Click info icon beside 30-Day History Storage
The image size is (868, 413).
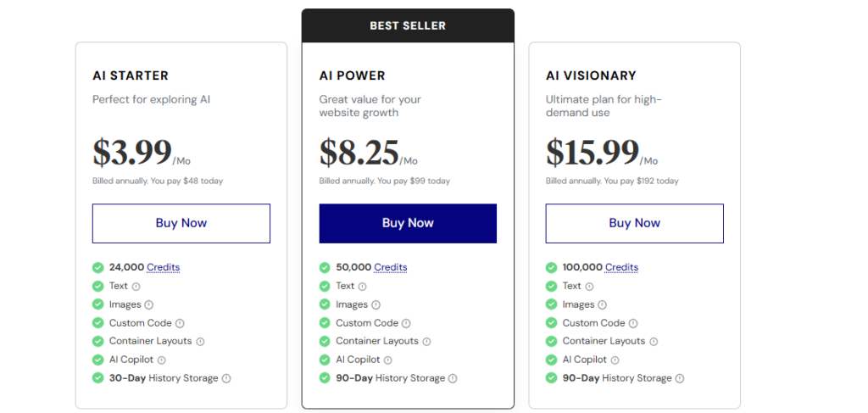click(x=226, y=379)
